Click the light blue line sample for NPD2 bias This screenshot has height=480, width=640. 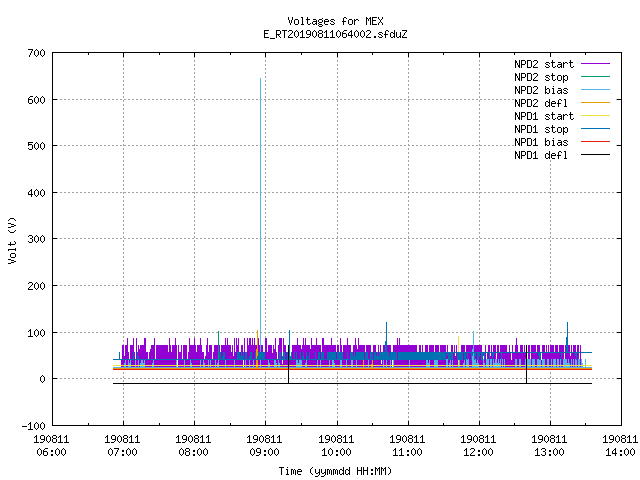click(x=596, y=90)
